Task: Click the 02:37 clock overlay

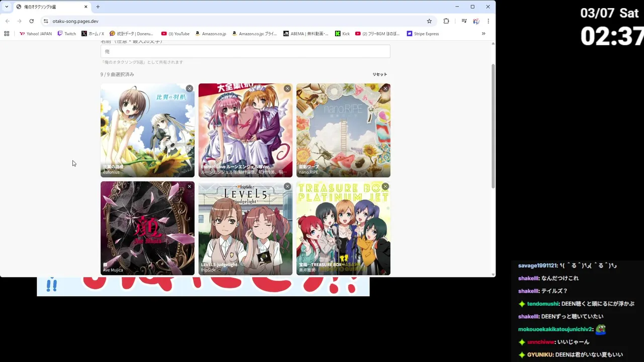Action: (612, 36)
